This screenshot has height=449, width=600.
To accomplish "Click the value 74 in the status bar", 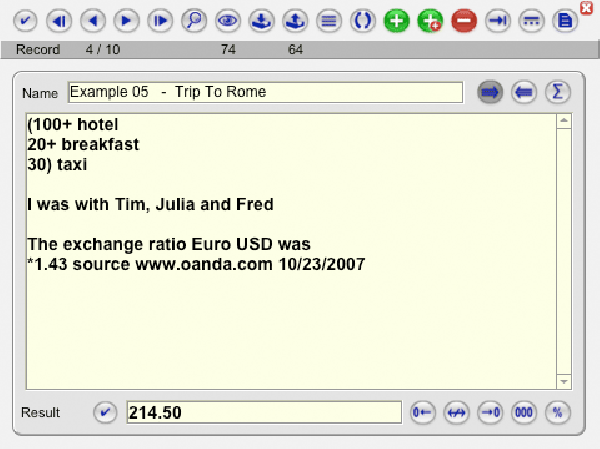I will pos(228,49).
